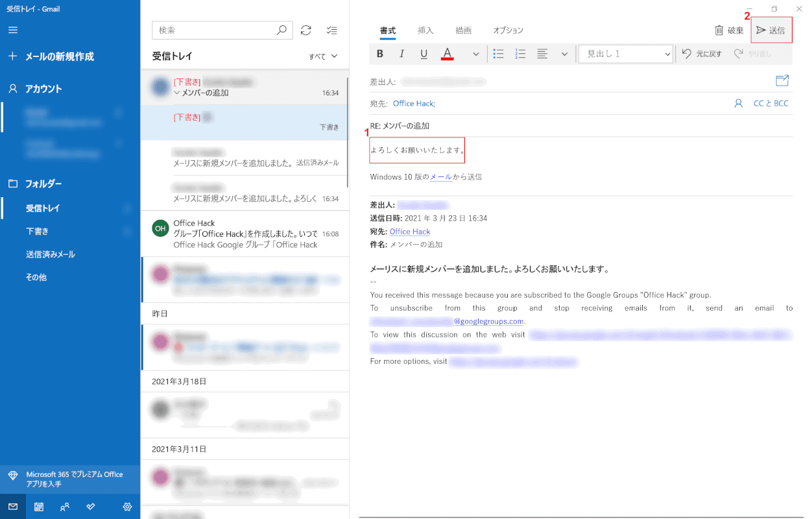Set red font color with A icon
Viewport: 812px width, 519px height.
[x=447, y=54]
